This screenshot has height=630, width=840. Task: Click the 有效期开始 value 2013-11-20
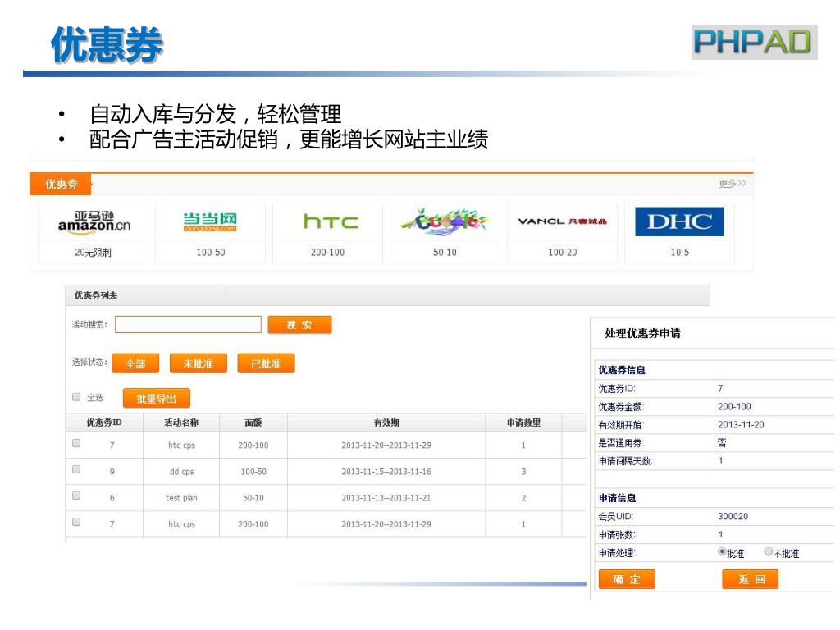click(x=741, y=425)
